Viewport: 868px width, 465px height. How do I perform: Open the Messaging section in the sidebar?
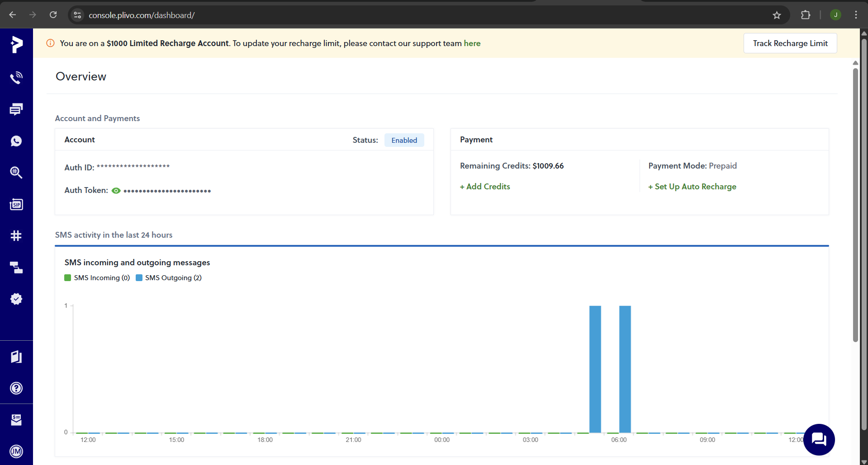[16, 109]
